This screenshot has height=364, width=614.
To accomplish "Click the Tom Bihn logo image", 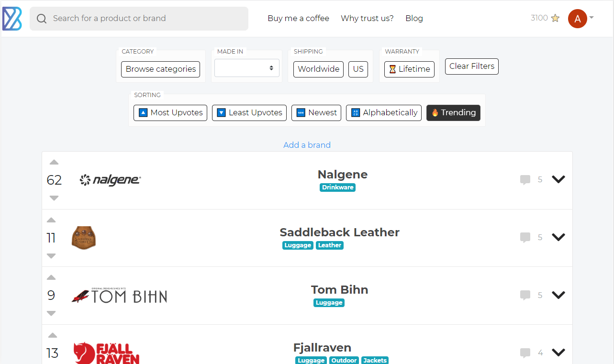I will [x=119, y=296].
